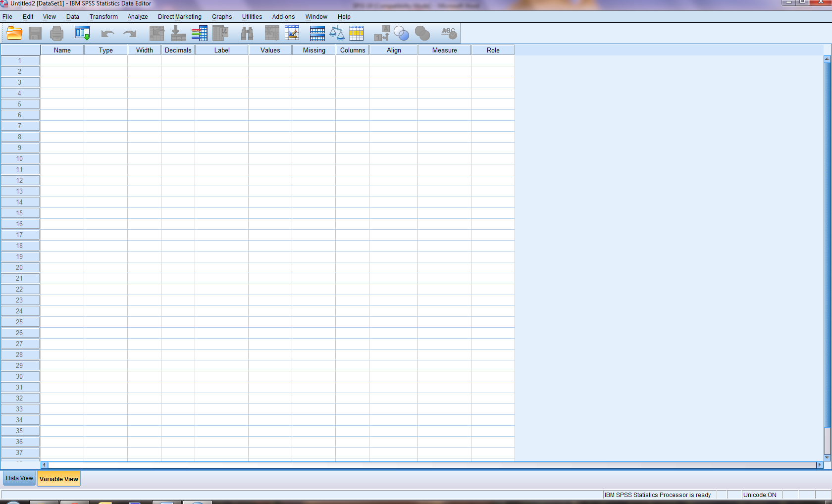
Task: Open the Add-ons menu
Action: 283,17
